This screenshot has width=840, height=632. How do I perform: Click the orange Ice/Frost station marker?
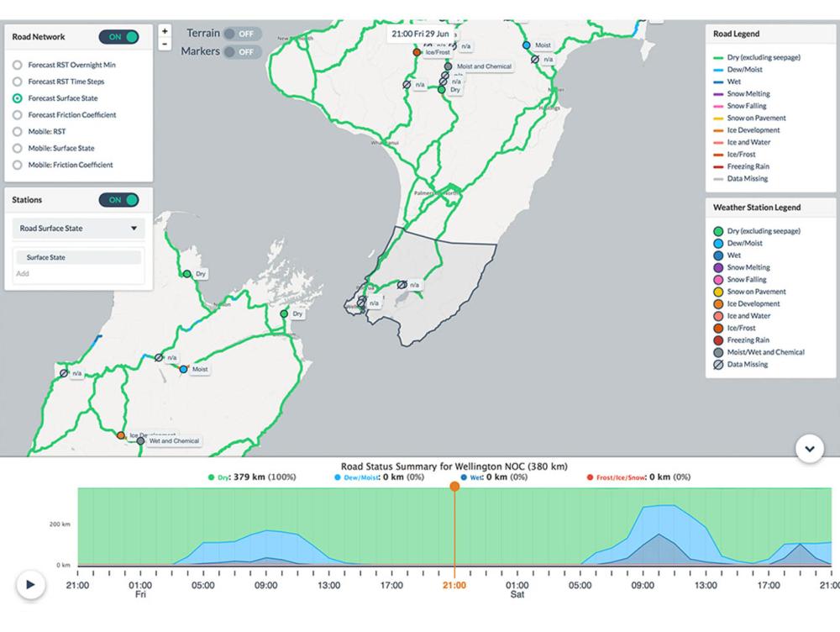(x=417, y=52)
